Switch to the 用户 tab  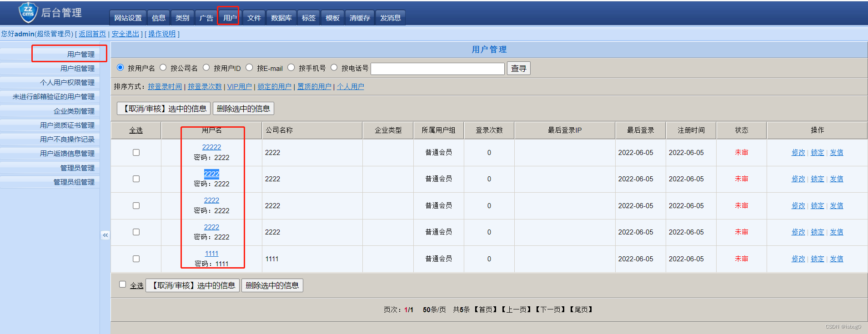pos(230,18)
